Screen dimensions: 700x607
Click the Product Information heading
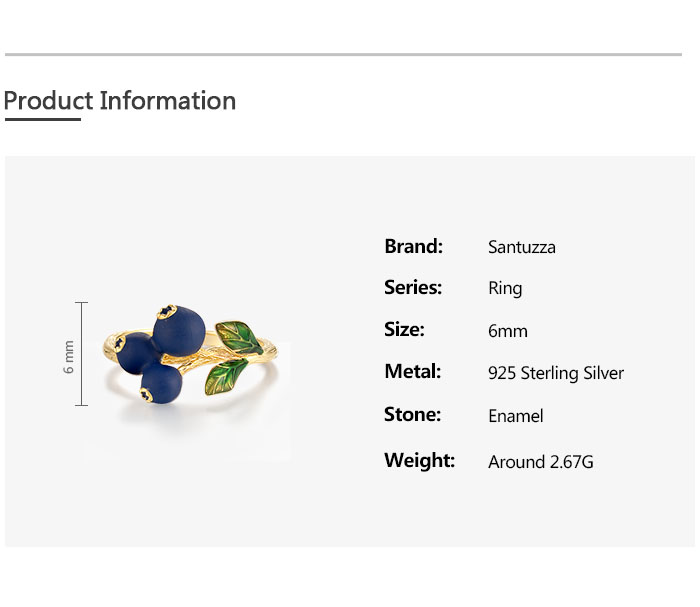120,101
